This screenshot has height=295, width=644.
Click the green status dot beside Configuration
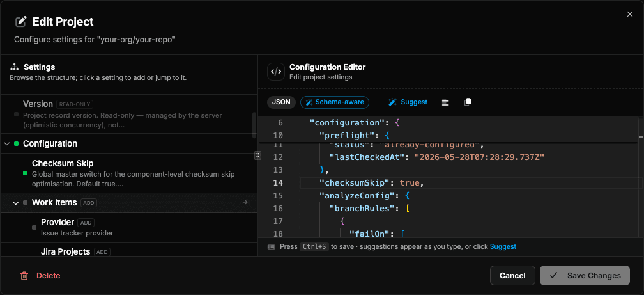(17, 143)
